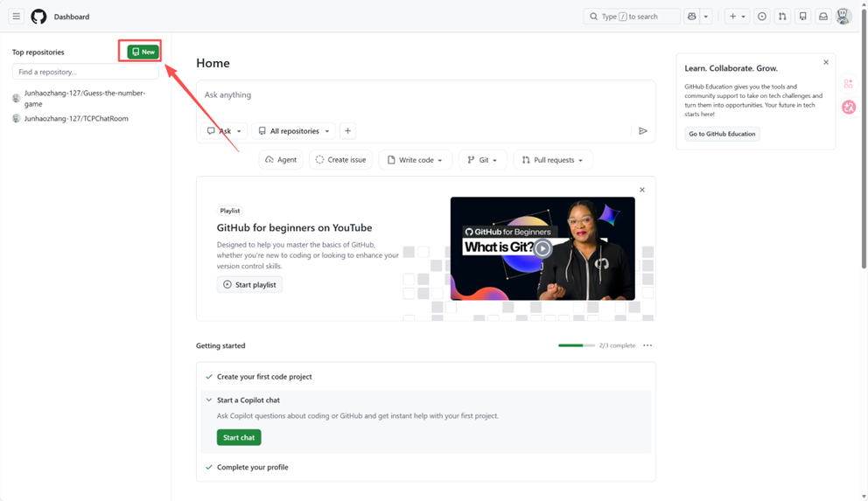The width and height of the screenshot is (868, 501).
Task: Dismiss the GitHub for beginners playlist card
Action: 642,190
